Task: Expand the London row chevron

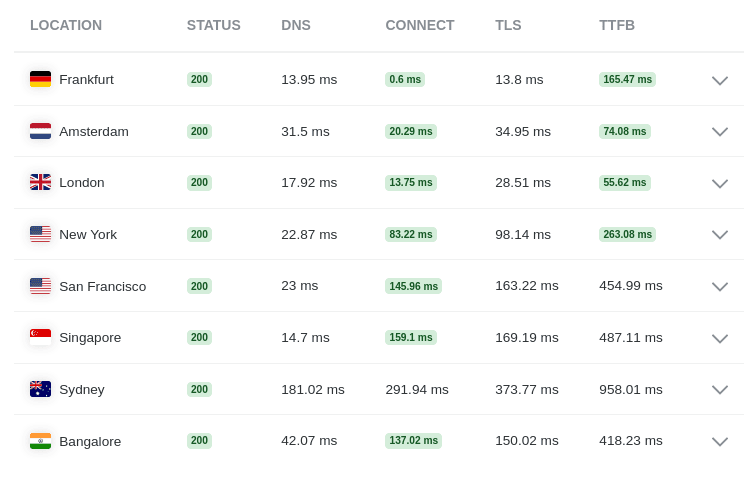Action: (720, 184)
